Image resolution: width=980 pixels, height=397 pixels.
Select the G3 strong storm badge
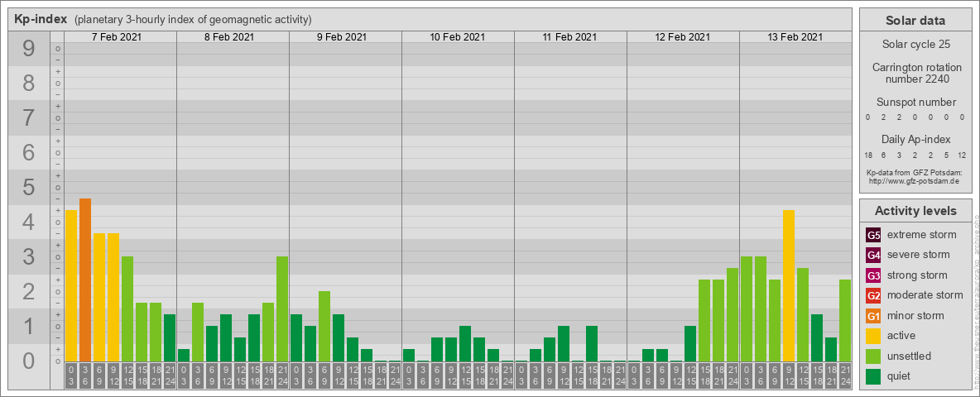tap(873, 275)
